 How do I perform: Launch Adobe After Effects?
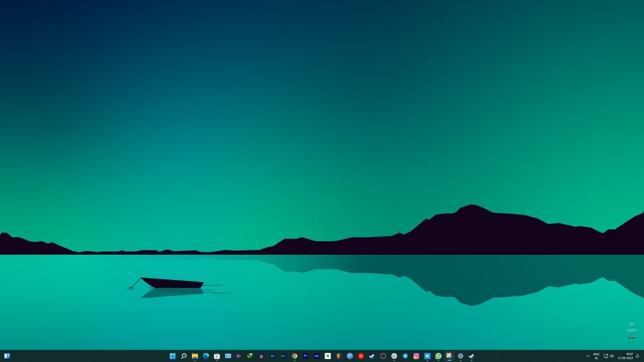click(317, 356)
